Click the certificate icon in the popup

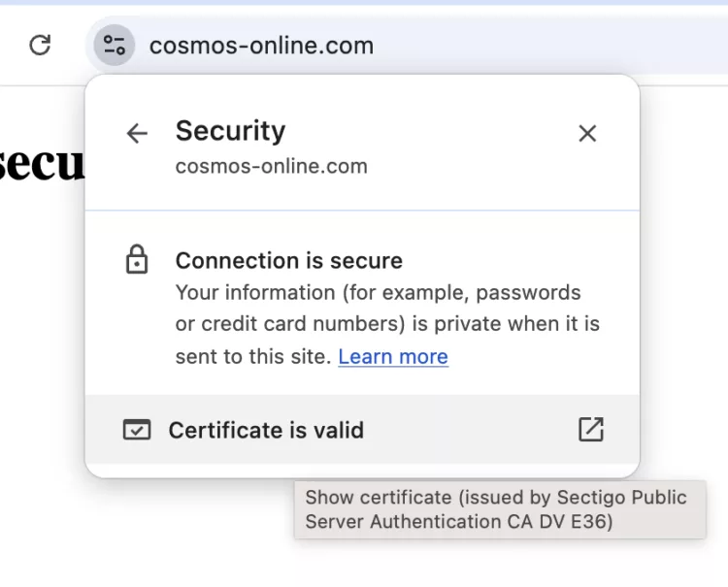[x=137, y=430]
